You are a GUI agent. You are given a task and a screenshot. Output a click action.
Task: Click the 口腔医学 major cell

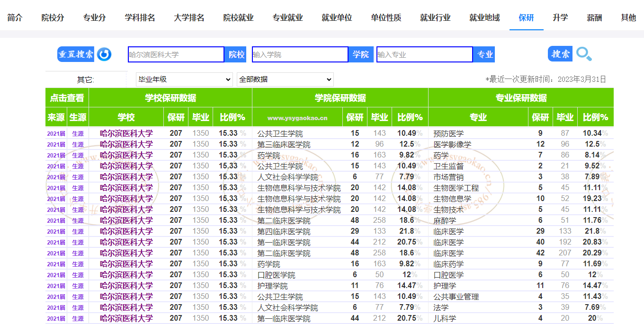[449, 275]
